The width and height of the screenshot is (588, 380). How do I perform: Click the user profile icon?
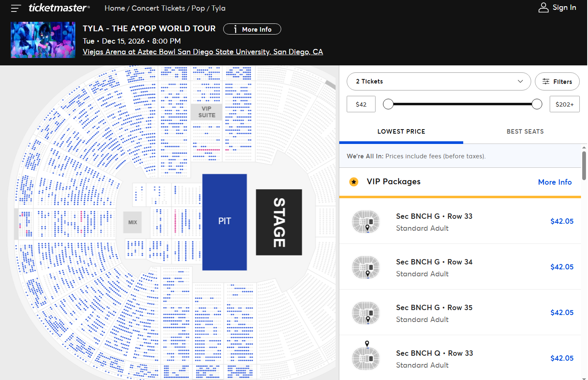[x=544, y=7]
